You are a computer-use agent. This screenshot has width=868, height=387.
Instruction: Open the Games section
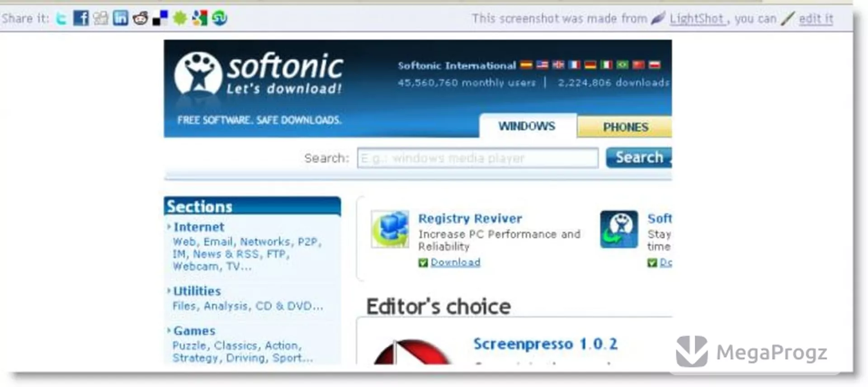click(x=194, y=331)
